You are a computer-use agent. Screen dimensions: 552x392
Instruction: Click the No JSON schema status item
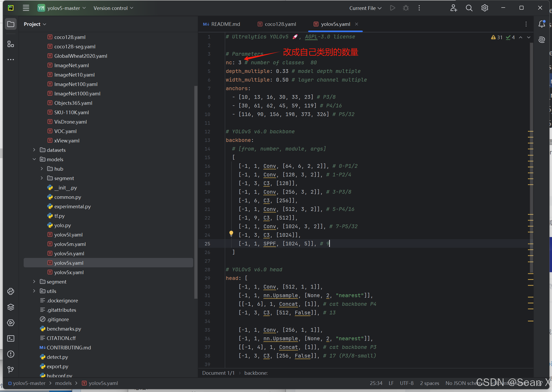pos(465,383)
